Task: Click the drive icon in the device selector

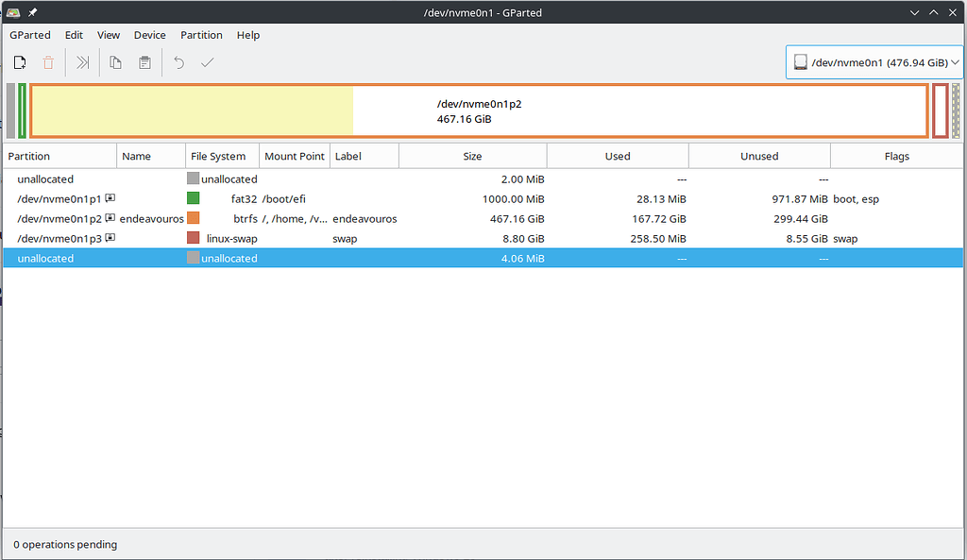Action: 802,61
